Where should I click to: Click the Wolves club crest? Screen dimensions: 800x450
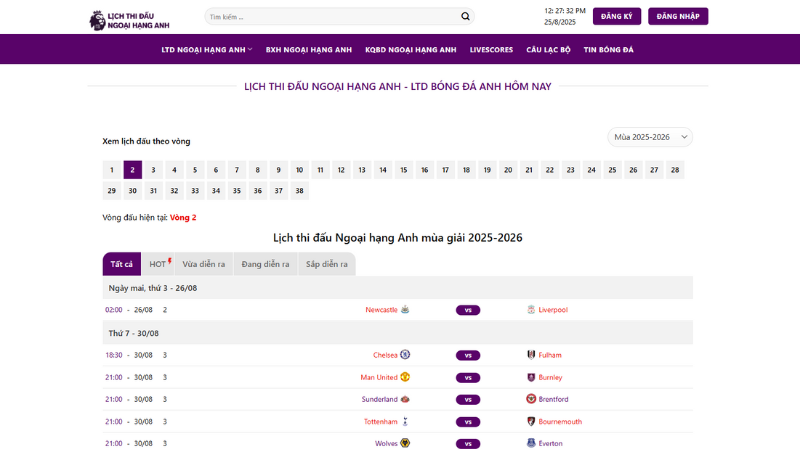point(405,443)
